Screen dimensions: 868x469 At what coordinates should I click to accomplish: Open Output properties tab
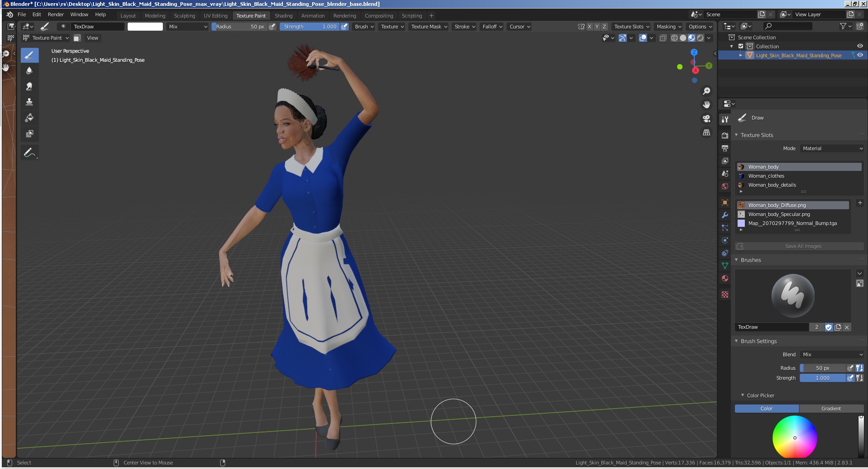point(725,148)
